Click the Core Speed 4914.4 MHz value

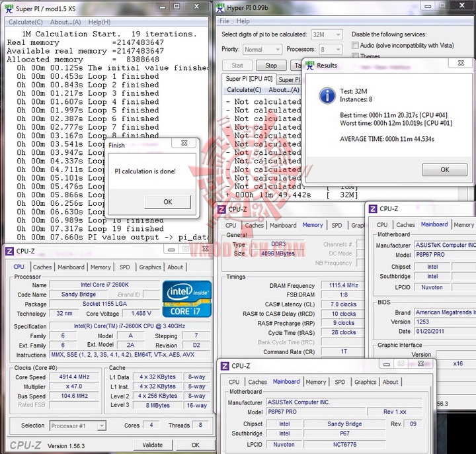(x=74, y=377)
